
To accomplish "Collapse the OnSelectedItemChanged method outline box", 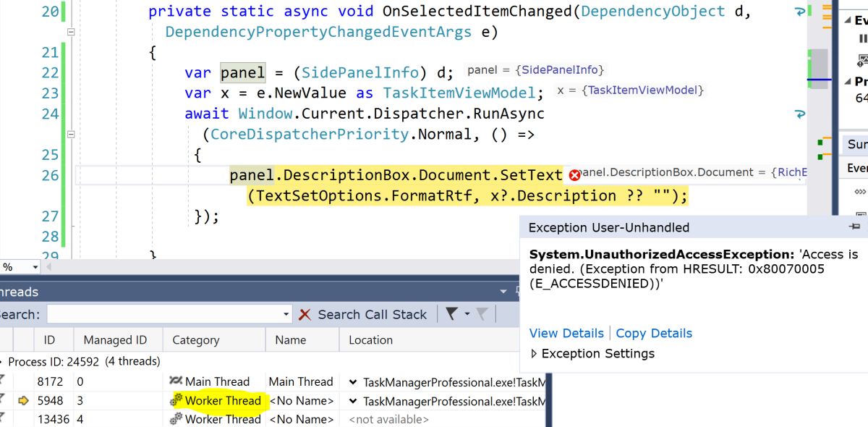I will [70, 32].
